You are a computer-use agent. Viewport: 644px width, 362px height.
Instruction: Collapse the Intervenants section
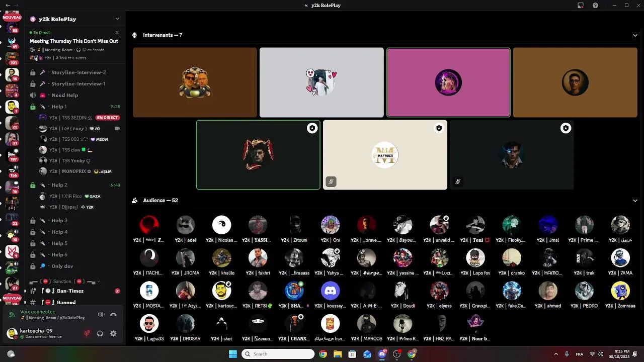635,35
